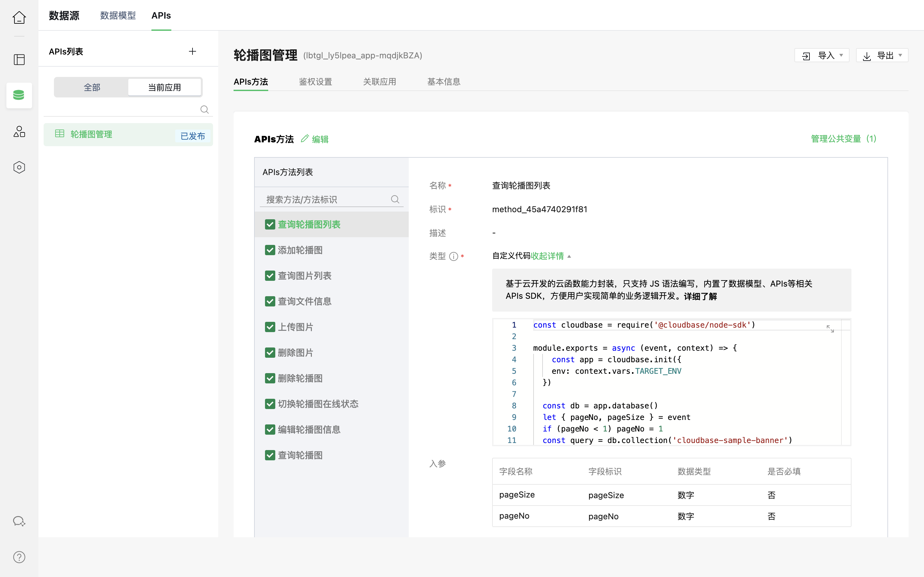
Task: Click the home icon in sidebar
Action: point(19,18)
